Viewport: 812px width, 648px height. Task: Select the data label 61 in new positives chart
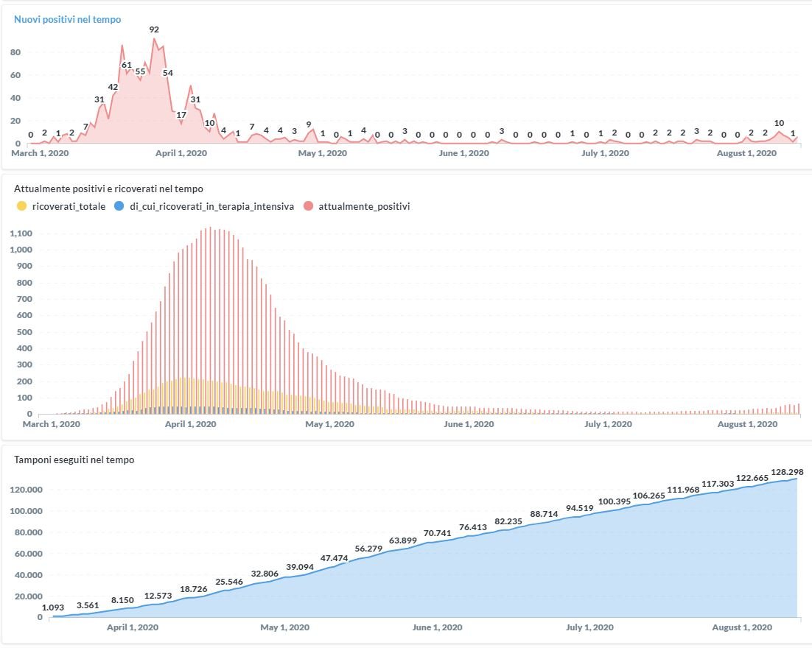tap(126, 65)
